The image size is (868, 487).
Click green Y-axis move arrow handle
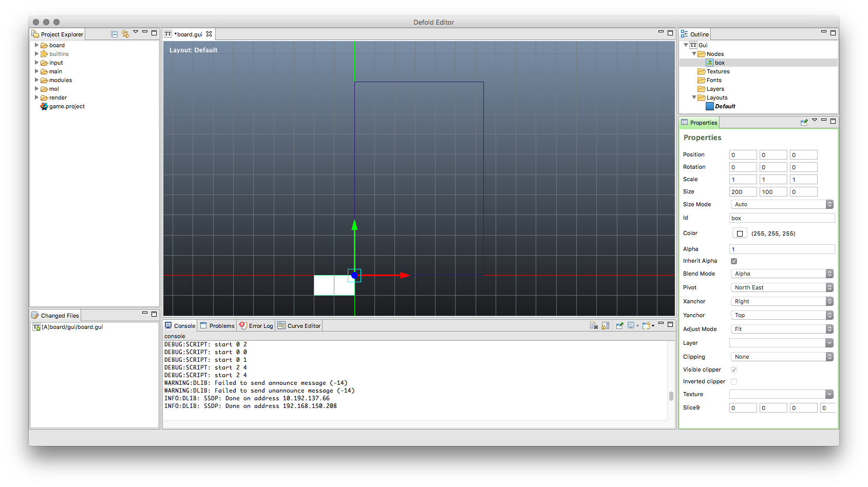pos(354,225)
